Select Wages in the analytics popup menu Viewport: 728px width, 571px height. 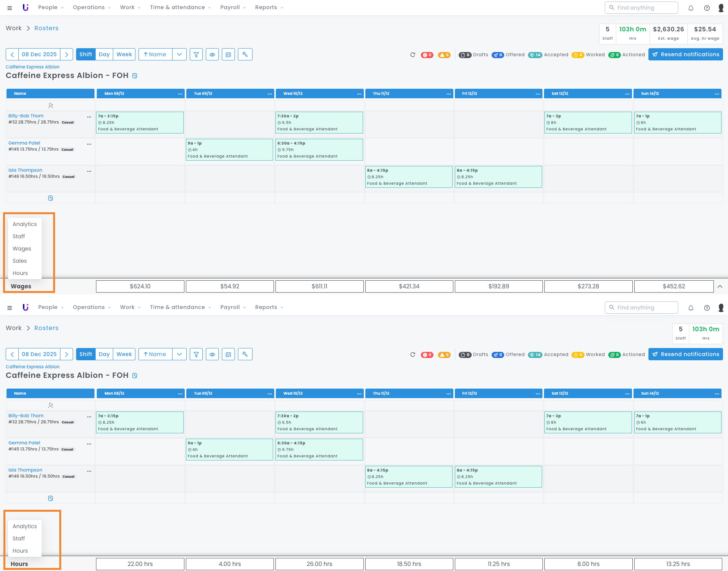click(22, 249)
